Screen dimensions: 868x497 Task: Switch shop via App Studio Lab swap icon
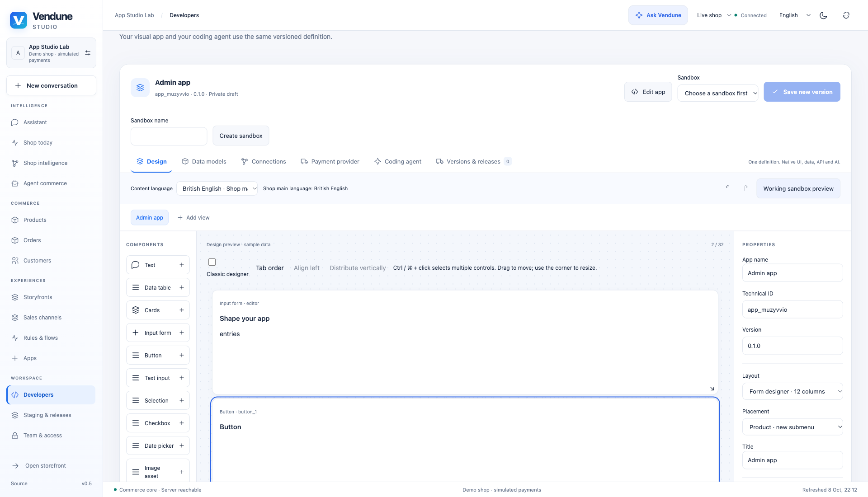click(88, 53)
